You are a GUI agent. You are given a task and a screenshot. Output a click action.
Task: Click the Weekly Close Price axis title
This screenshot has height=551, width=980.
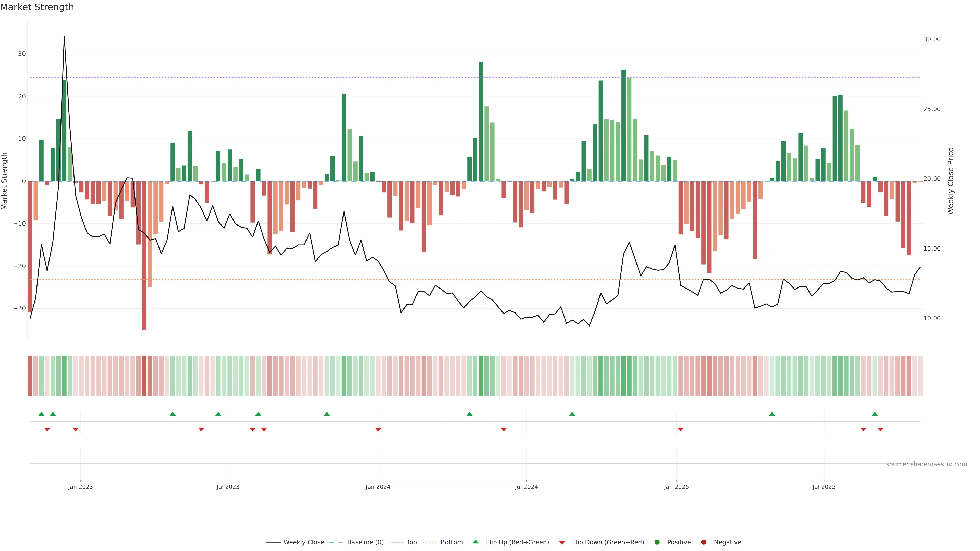(x=951, y=181)
